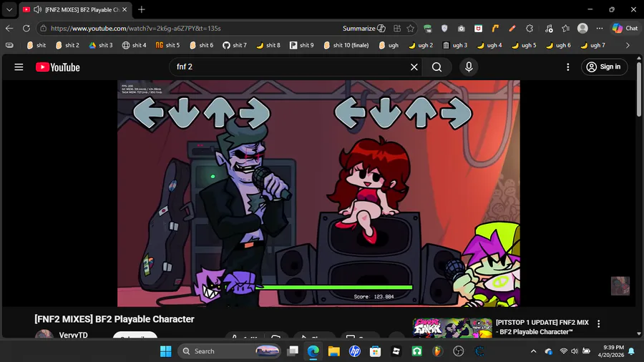The width and height of the screenshot is (644, 362).
Task: Open the orange hook-shaped extension
Action: click(x=495, y=29)
